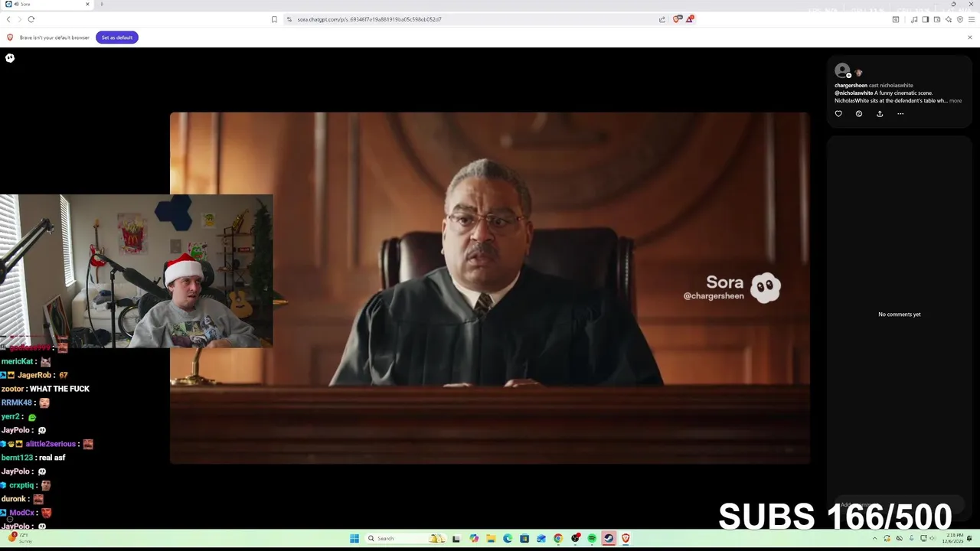Open the three-dots more options menu on the post
This screenshot has height=551, width=980.
pyautogui.click(x=900, y=114)
